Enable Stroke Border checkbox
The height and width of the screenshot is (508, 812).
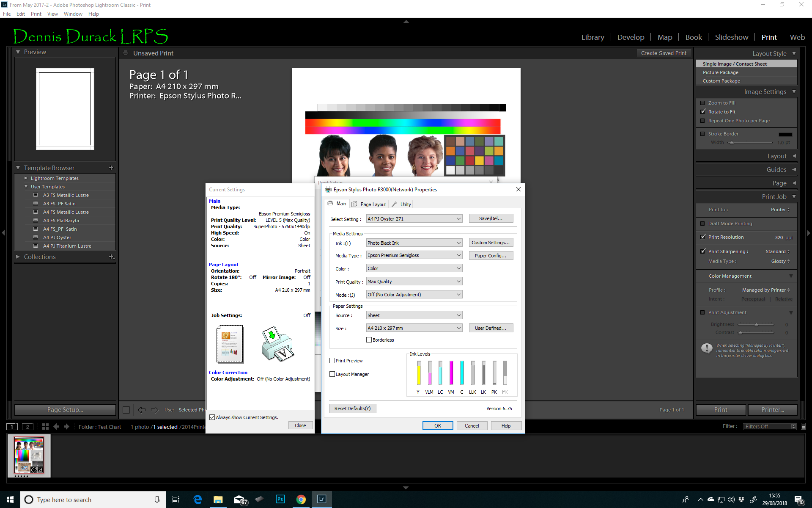coord(702,134)
